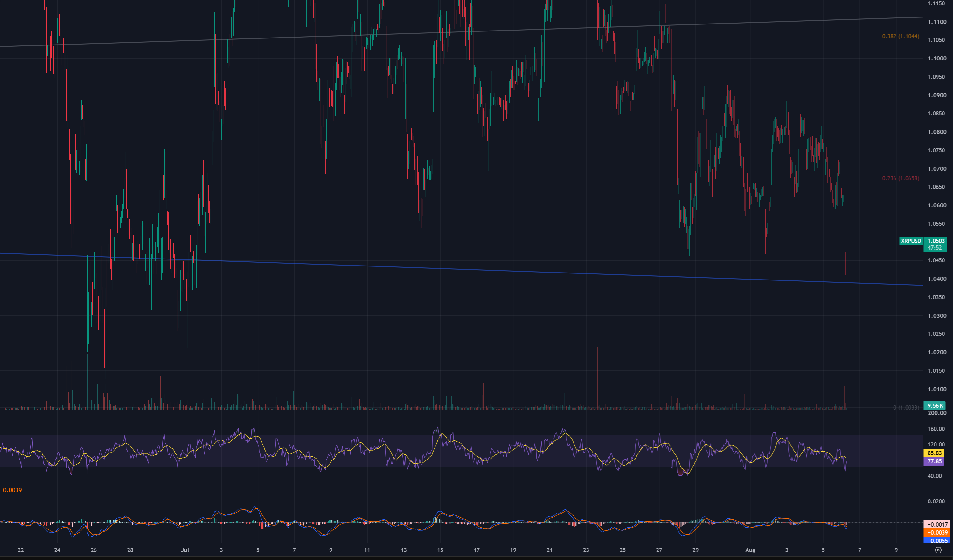Viewport: 953px width, 560px height.
Task: Click the 24 date label on the time axis
Action: (x=57, y=550)
